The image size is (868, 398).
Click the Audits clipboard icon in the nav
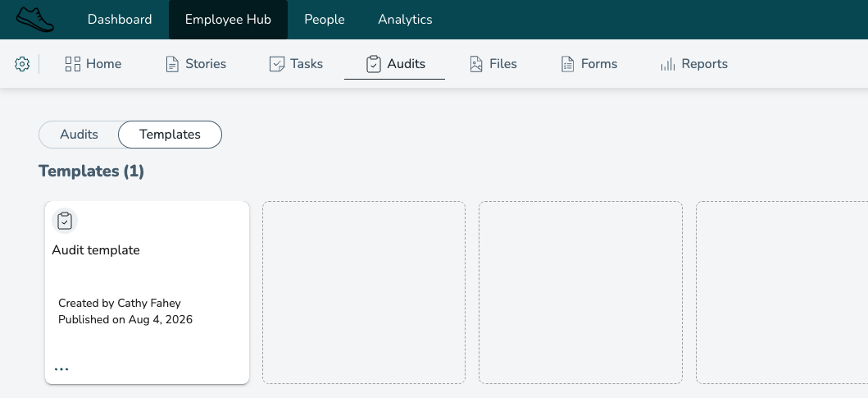click(x=374, y=64)
